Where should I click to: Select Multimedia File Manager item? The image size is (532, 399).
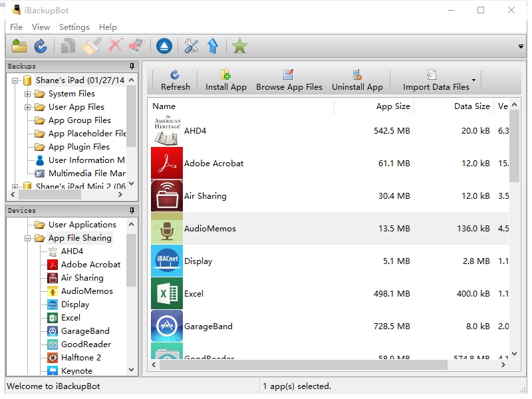click(x=87, y=174)
